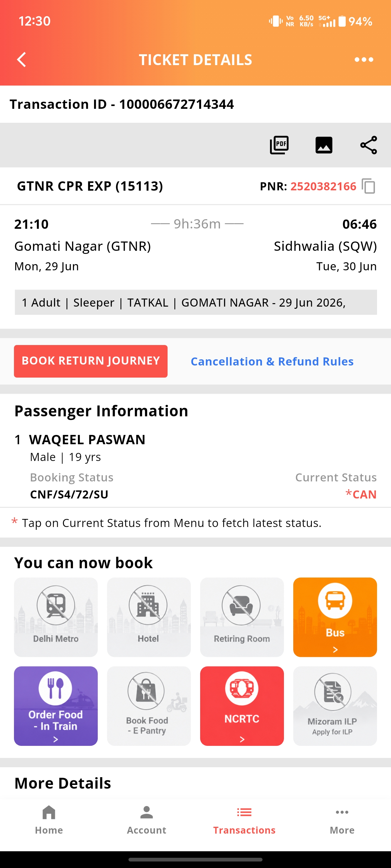This screenshot has height=868, width=391.
Task: Save ticket as image
Action: pos(324,145)
